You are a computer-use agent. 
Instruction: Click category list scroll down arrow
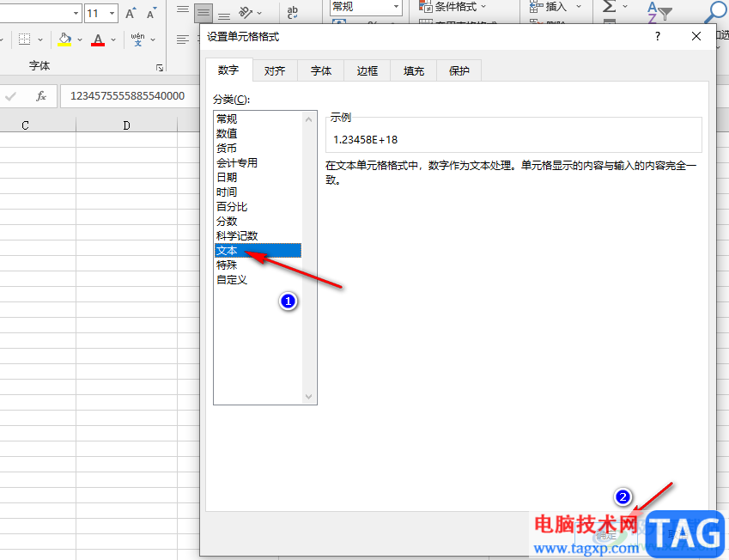click(309, 397)
